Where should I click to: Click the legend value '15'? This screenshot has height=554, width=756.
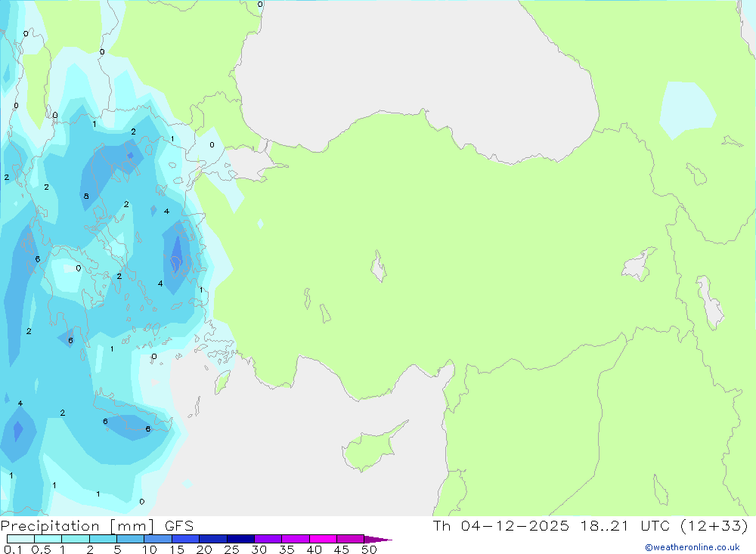tap(176, 549)
